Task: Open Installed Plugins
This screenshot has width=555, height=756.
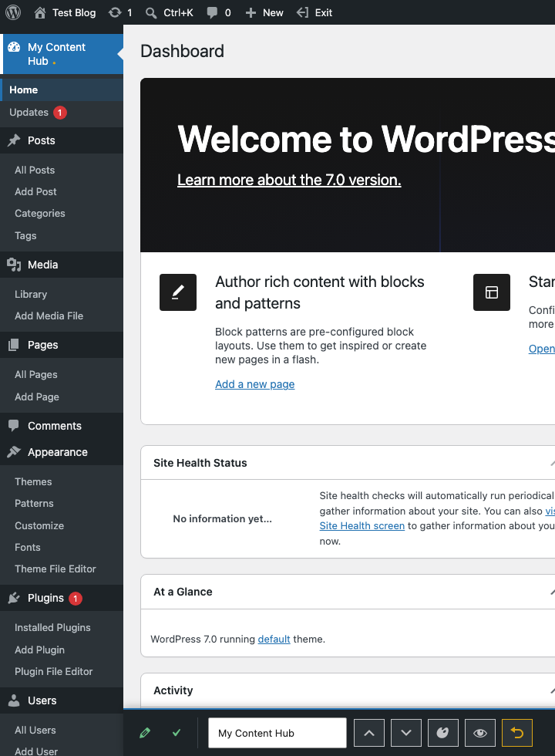Action: [52, 627]
